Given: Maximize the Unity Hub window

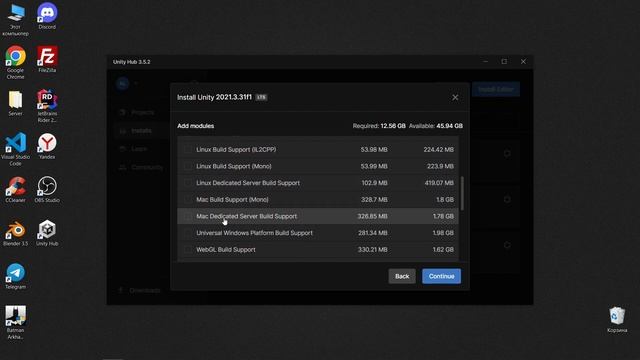Looking at the screenshot, I should coord(504,62).
